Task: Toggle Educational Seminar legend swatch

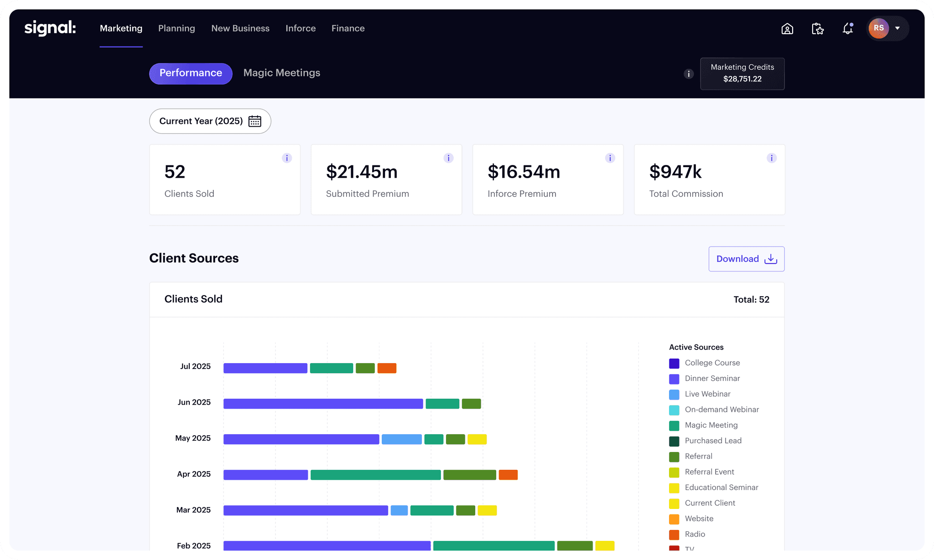Action: click(x=674, y=488)
